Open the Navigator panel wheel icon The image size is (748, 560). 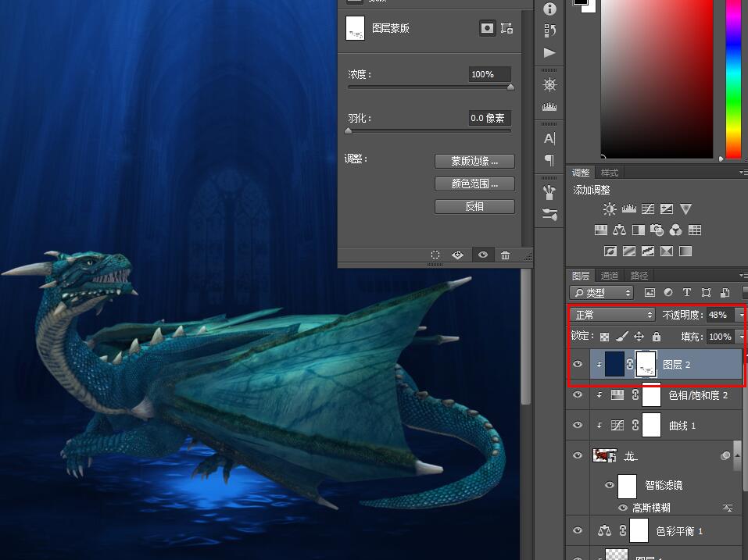tap(549, 85)
